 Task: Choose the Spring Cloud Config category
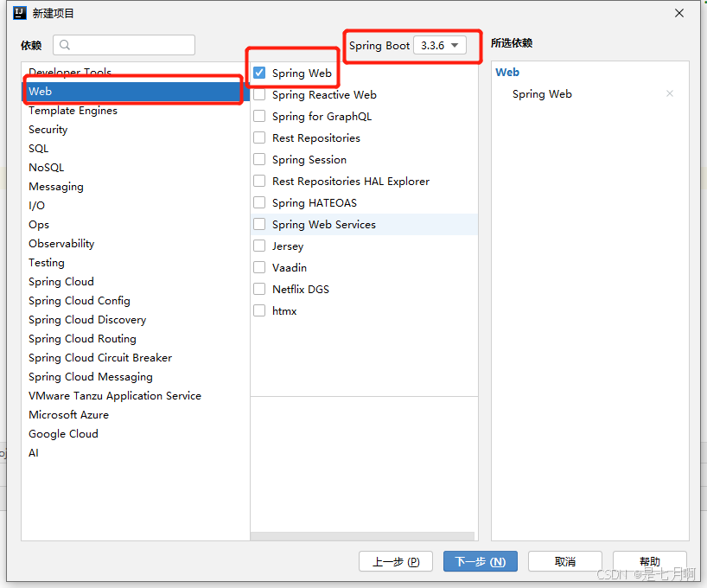pos(136,301)
